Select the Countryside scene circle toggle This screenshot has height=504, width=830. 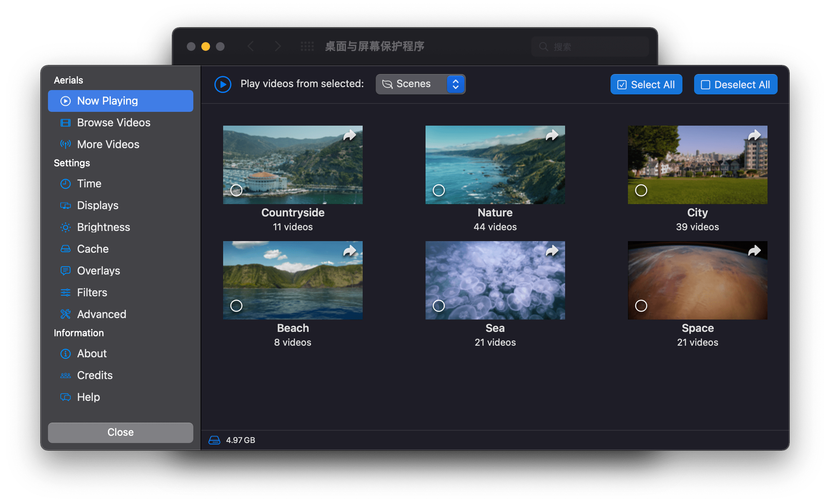[236, 190]
